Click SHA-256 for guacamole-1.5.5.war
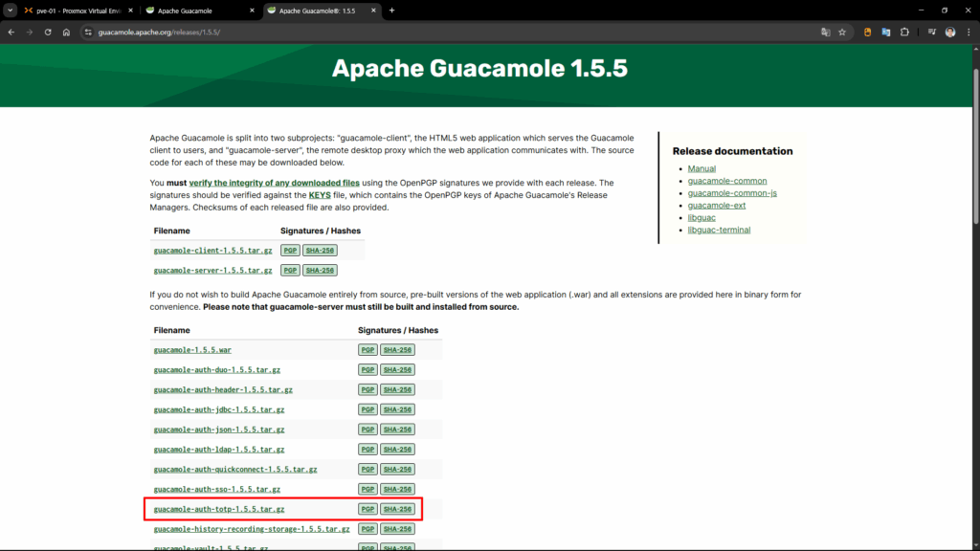 click(x=397, y=350)
